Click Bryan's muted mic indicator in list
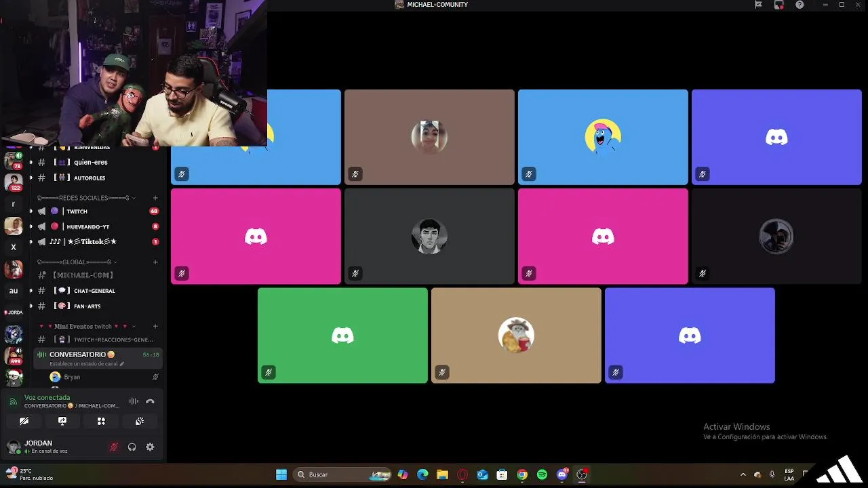The image size is (868, 488). pos(155,377)
